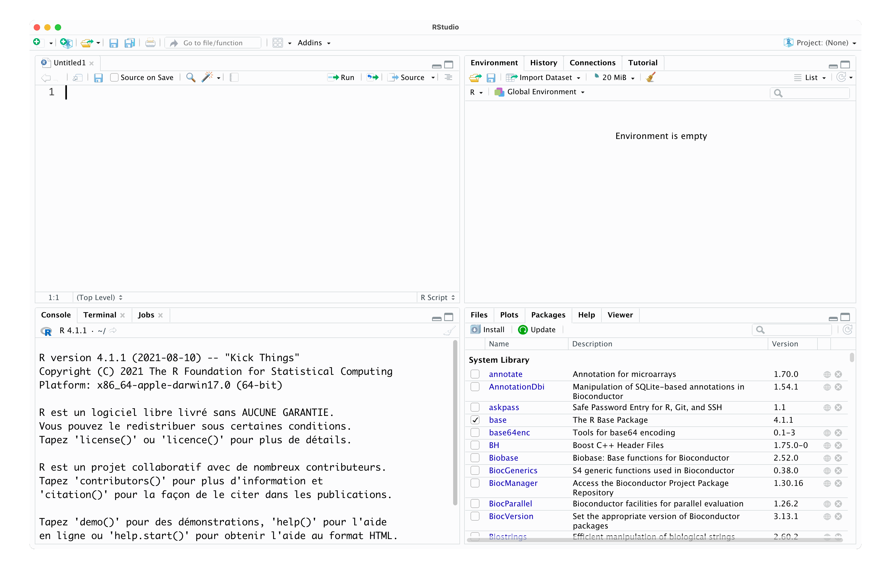Click the compile report notebook icon
This screenshot has width=891, height=588.
click(234, 78)
